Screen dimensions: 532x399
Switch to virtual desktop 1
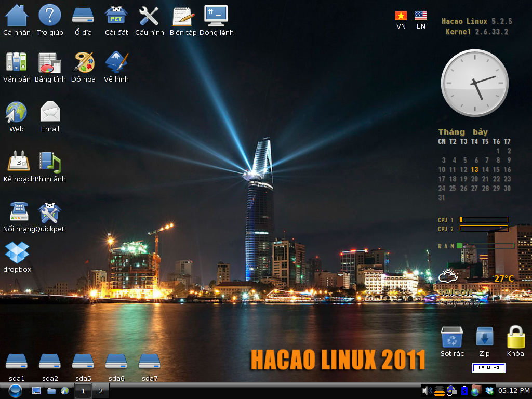pyautogui.click(x=83, y=391)
